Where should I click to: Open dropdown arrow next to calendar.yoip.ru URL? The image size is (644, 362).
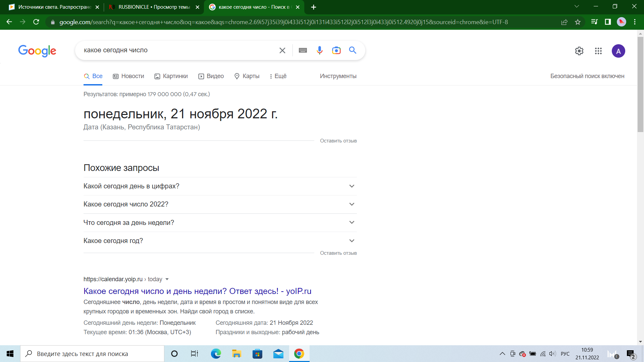click(167, 279)
